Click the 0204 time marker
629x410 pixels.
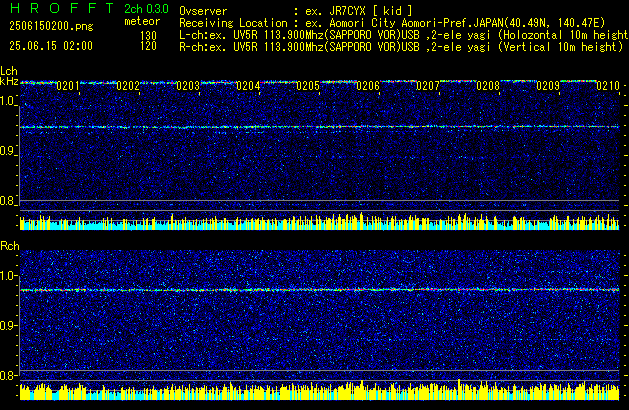248,86
